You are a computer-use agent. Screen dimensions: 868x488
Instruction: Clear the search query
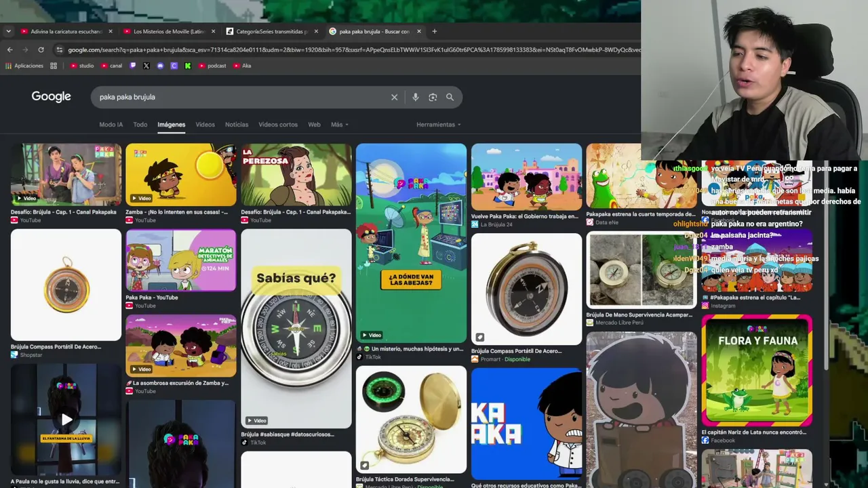coord(394,97)
